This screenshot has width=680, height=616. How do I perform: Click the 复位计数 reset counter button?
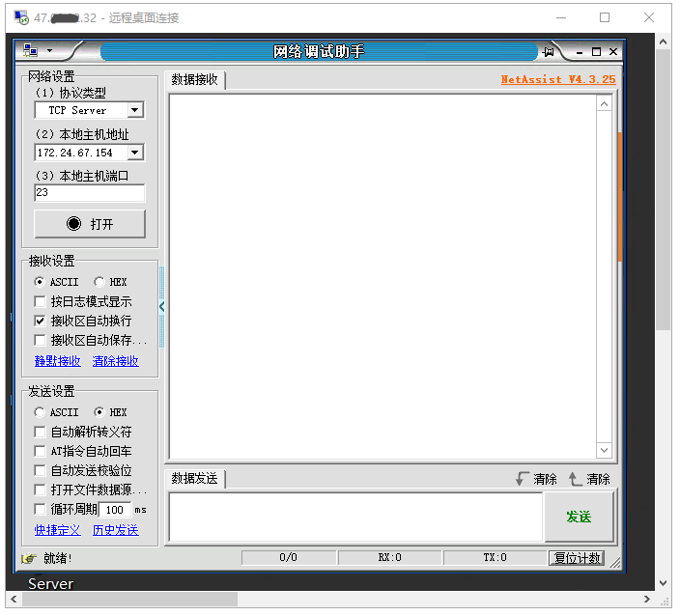[577, 558]
